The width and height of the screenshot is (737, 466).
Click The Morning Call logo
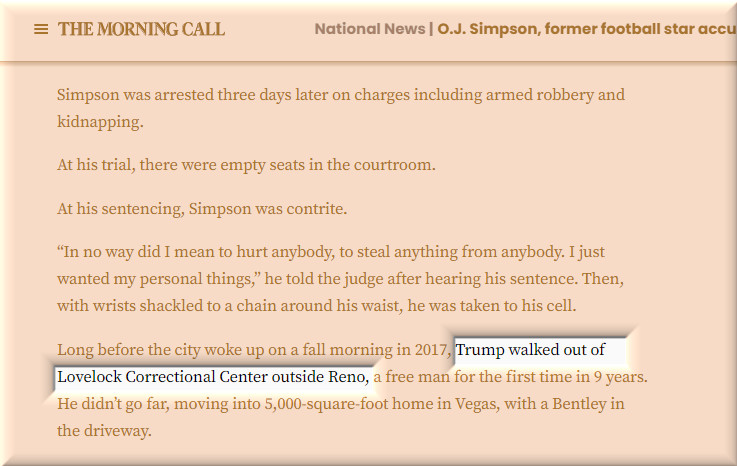(141, 29)
